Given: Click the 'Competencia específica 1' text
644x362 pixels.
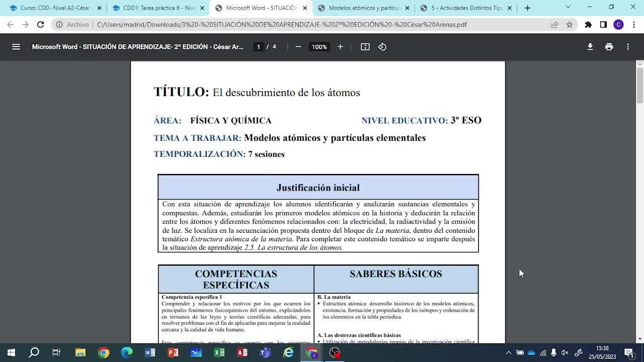Looking at the screenshot, I should (x=192, y=297).
